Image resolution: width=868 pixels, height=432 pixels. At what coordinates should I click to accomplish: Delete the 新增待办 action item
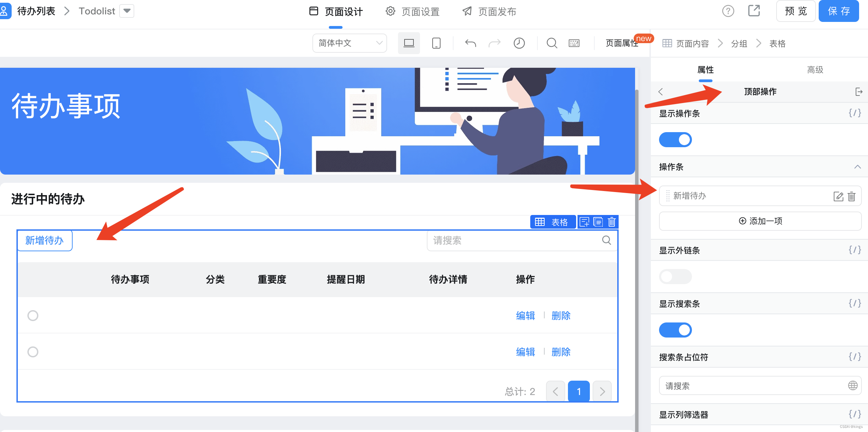(x=852, y=196)
